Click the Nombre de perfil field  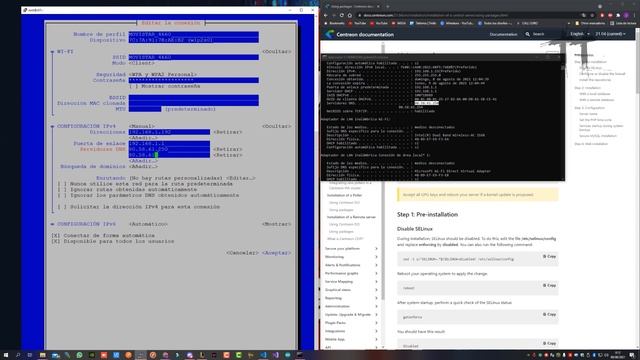[x=193, y=34]
